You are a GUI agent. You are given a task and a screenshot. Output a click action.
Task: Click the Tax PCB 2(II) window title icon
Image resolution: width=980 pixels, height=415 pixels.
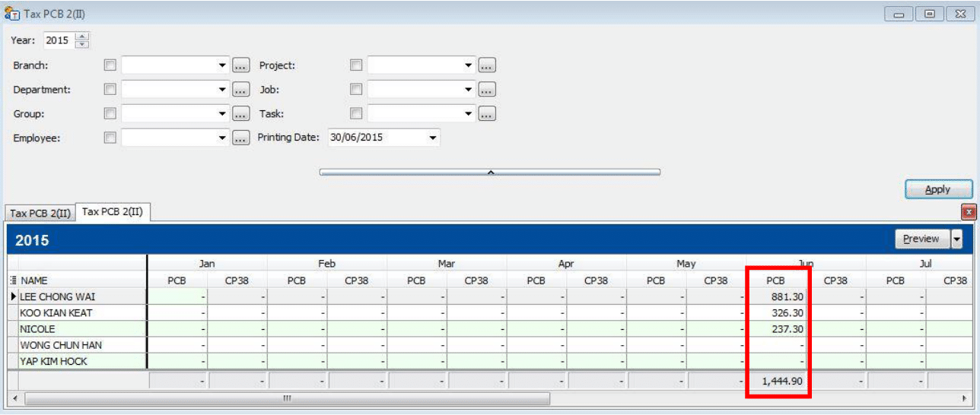pyautogui.click(x=12, y=14)
